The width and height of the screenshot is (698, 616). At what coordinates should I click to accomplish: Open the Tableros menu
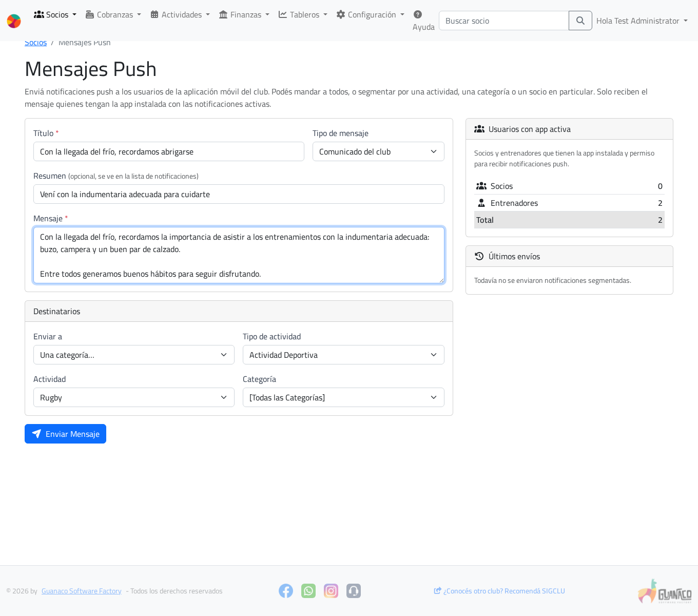tap(303, 14)
